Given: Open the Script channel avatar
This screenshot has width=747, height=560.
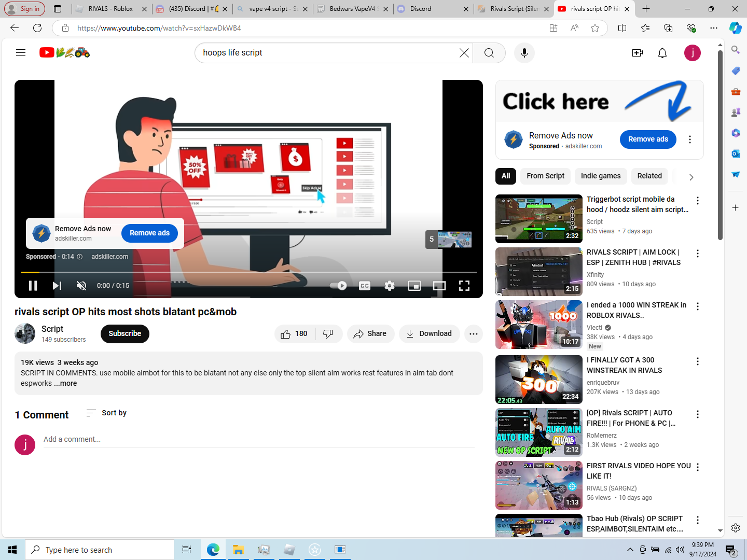Looking at the screenshot, I should click(25, 333).
